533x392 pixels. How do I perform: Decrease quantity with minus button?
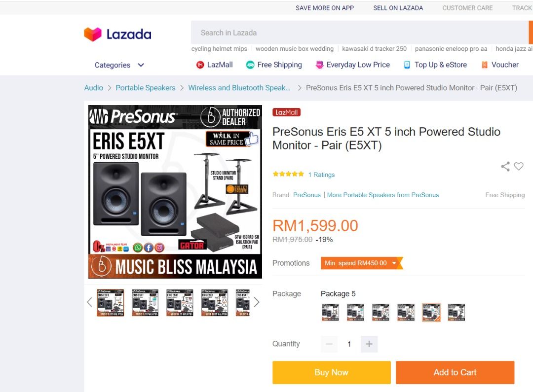[329, 344]
